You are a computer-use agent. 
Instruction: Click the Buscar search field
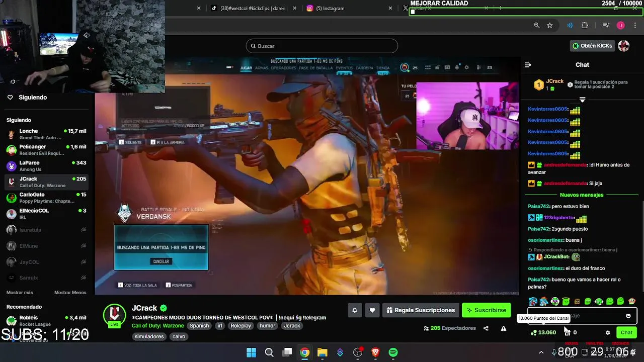click(322, 46)
